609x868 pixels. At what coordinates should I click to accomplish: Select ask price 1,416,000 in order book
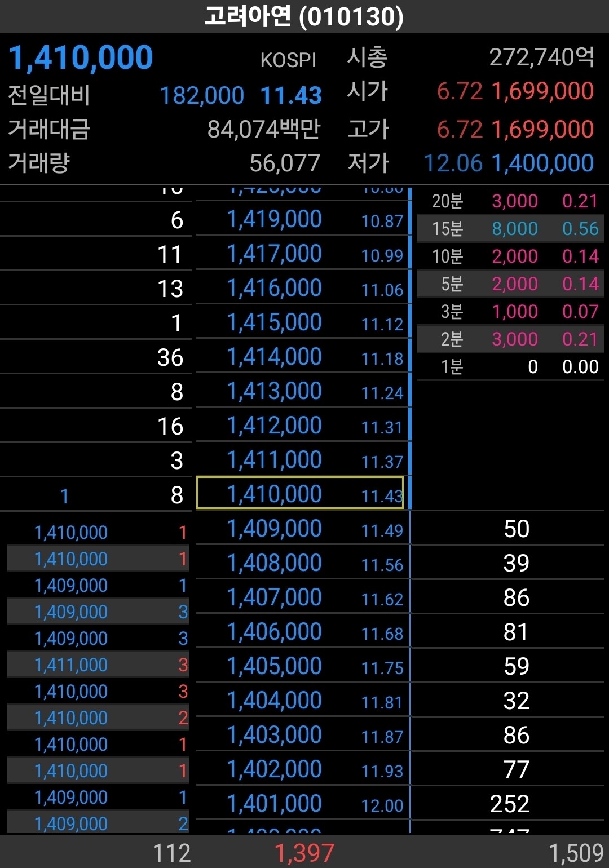[274, 288]
